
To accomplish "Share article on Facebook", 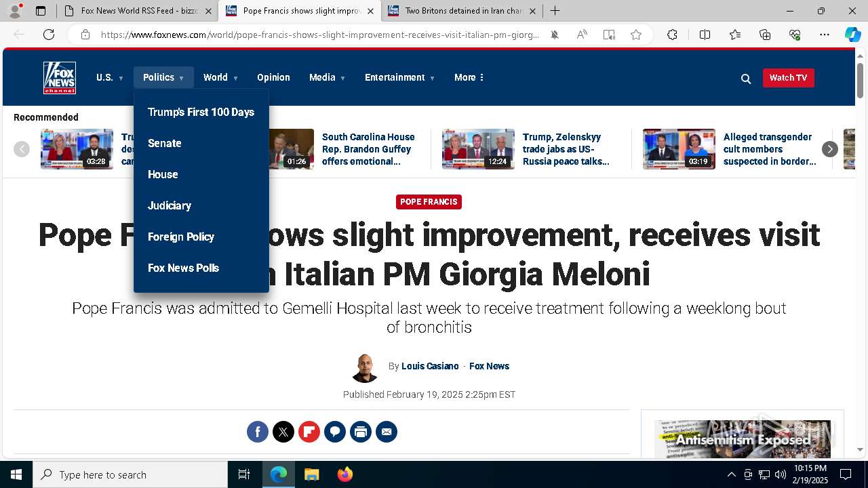I will pyautogui.click(x=258, y=432).
